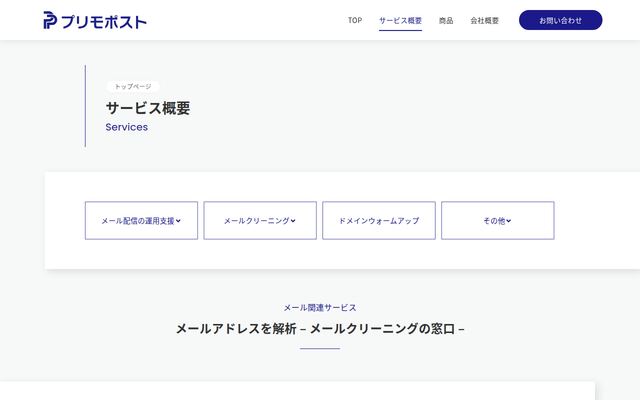Click the お問い合わせ button
The width and height of the screenshot is (640, 400).
pos(560,20)
